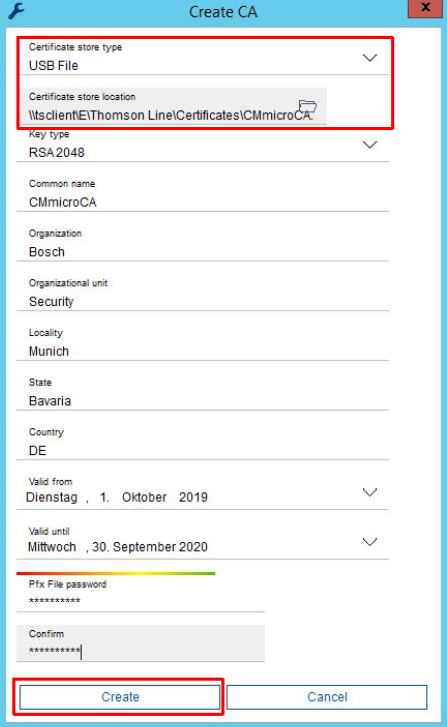Click the Create button
Viewport: 447px width, 727px height.
(x=120, y=697)
